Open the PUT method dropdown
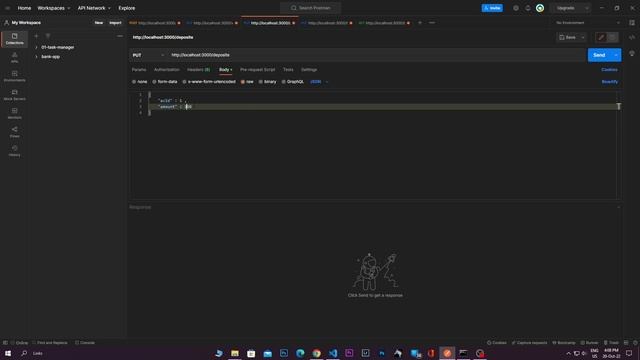The height and width of the screenshot is (360, 640). click(148, 55)
